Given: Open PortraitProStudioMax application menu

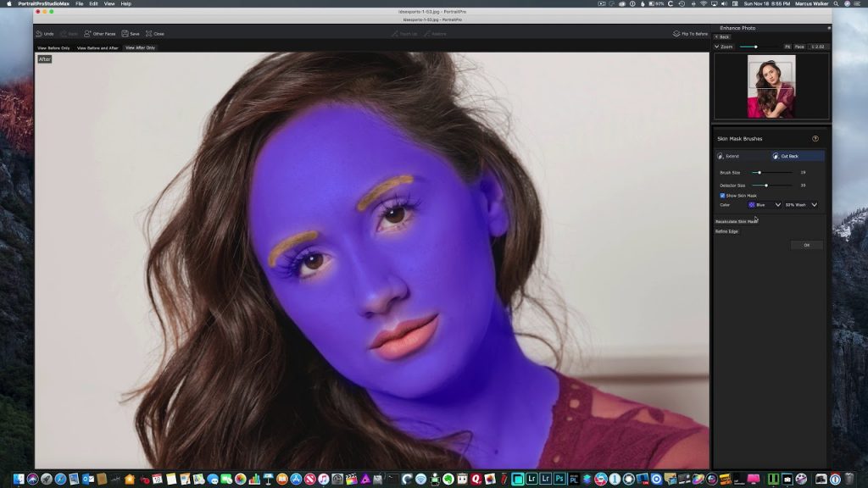Looking at the screenshot, I should (x=43, y=3).
